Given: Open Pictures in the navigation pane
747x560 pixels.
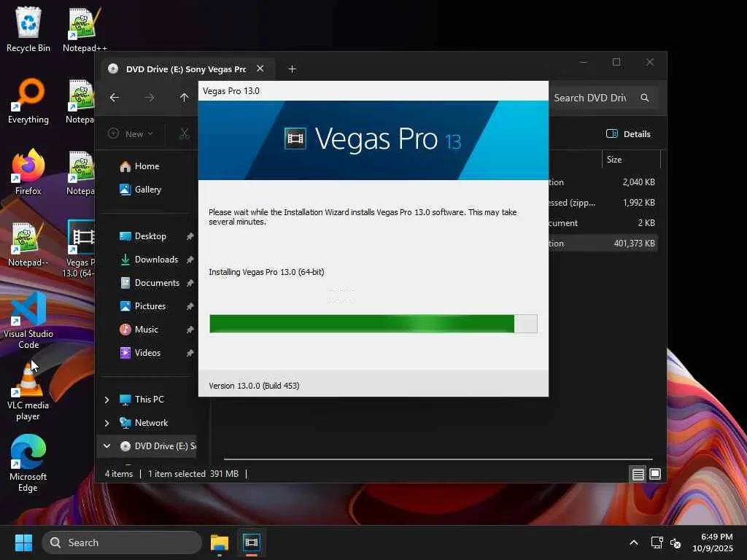Looking at the screenshot, I should coord(150,306).
